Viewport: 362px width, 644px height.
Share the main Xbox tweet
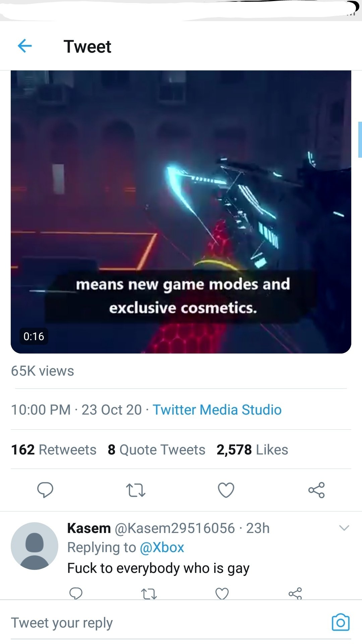click(x=316, y=490)
